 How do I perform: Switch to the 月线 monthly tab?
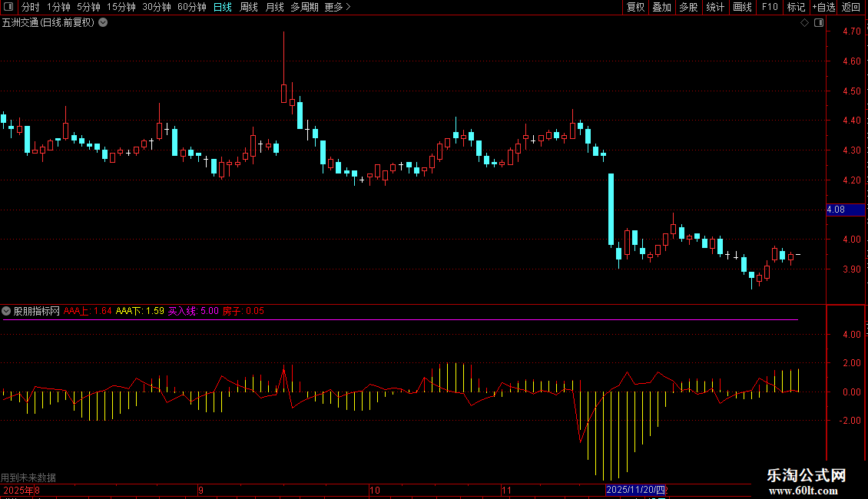click(x=274, y=7)
